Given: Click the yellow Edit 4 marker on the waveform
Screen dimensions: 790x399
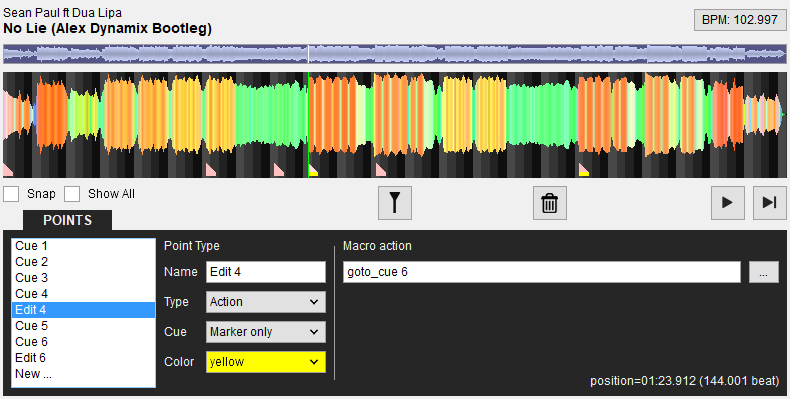Looking at the screenshot, I should (x=313, y=170).
